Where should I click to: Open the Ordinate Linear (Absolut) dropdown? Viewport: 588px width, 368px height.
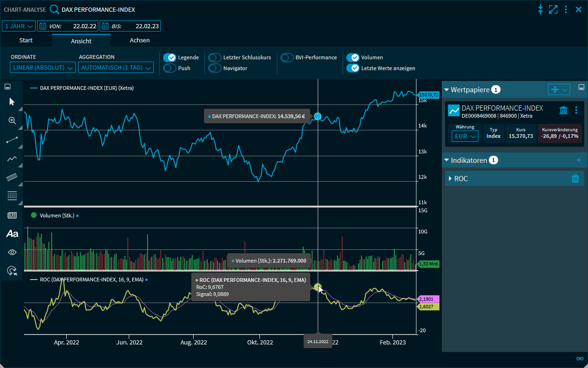pos(43,68)
